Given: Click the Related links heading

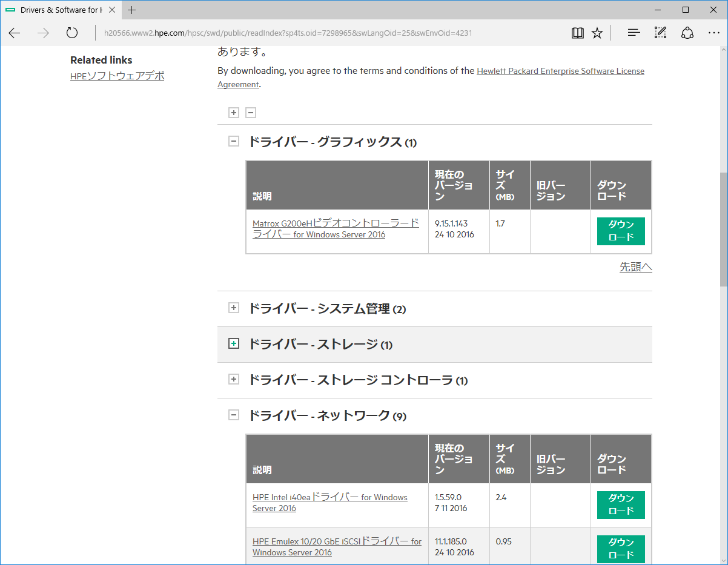Looking at the screenshot, I should (x=101, y=60).
